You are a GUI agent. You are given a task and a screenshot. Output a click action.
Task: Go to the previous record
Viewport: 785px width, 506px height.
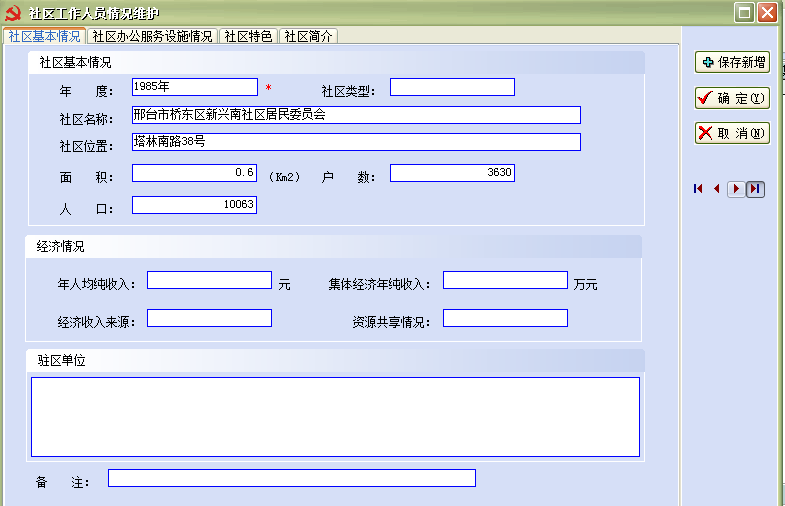tap(716, 189)
